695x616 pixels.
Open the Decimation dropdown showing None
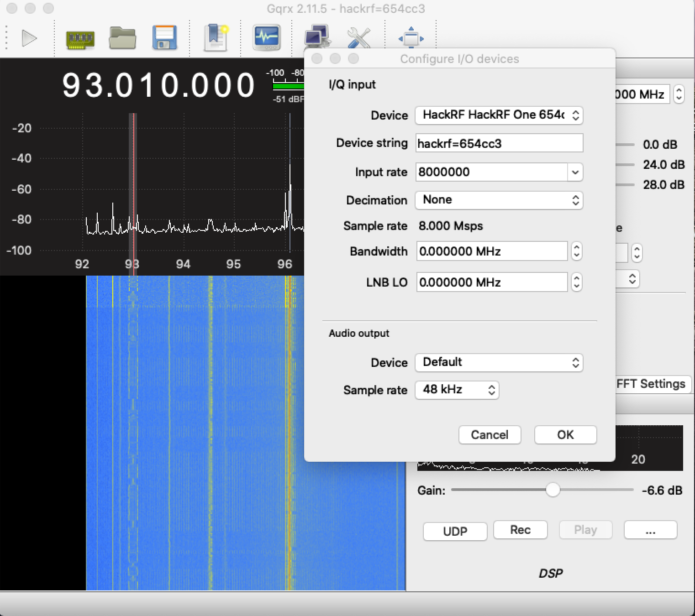(x=499, y=200)
